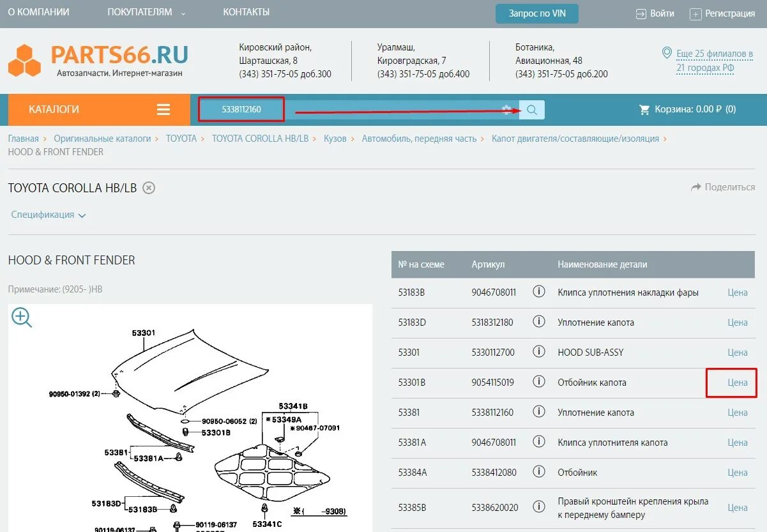Image resolution: width=767 pixels, height=532 pixels.
Task: Open info icon for part 5338112160
Action: 539,412
